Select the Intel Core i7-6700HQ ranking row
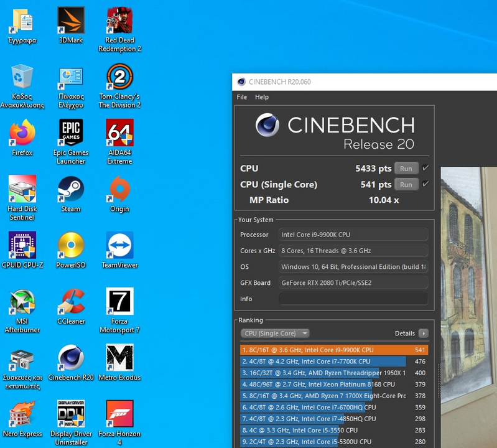 tap(334, 407)
